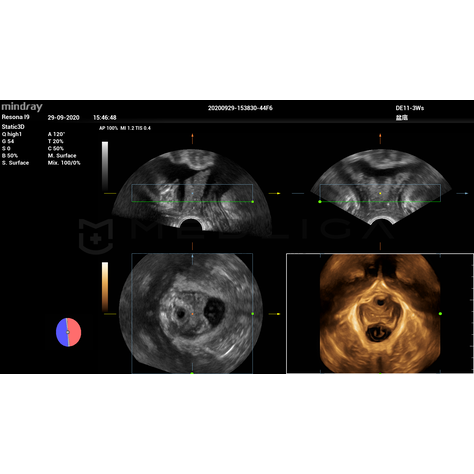Select the top-left sectional plane image
This screenshot has height=474, width=474.
[191, 190]
